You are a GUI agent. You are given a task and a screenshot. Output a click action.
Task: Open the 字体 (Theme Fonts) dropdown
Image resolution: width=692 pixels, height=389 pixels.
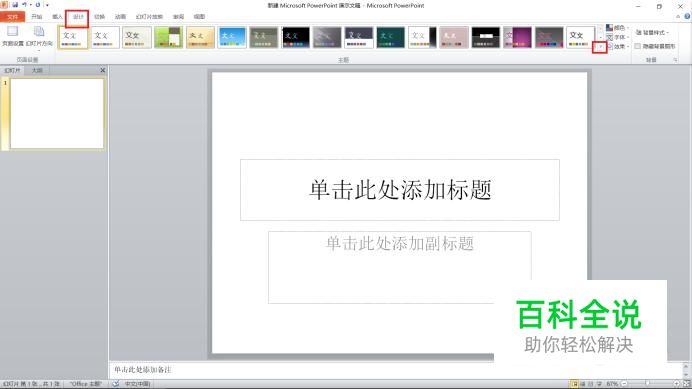click(617, 37)
